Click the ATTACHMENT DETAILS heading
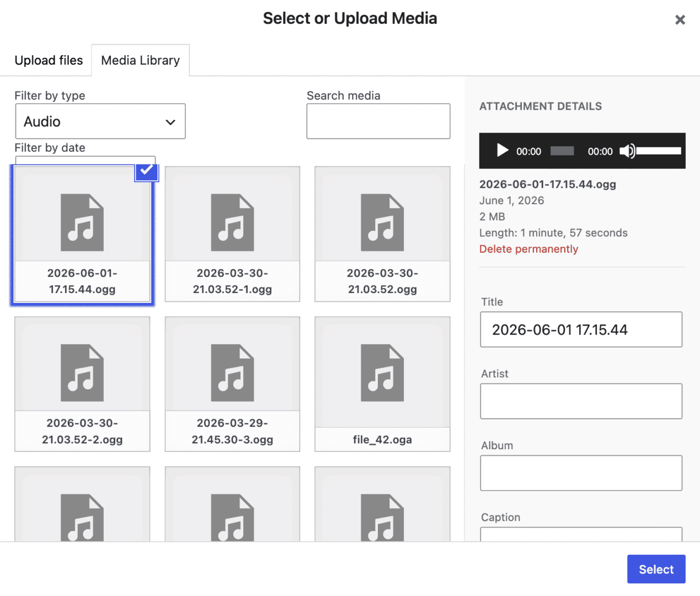This screenshot has width=700, height=596. [541, 106]
